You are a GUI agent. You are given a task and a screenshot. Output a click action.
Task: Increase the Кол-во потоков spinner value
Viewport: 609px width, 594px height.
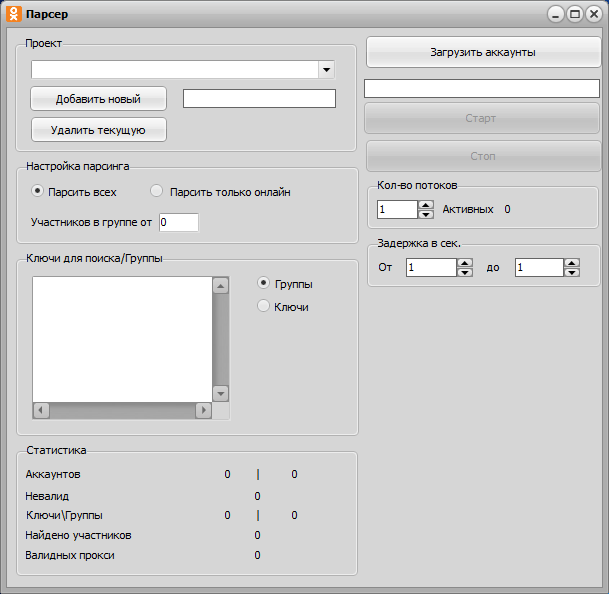tap(426, 205)
